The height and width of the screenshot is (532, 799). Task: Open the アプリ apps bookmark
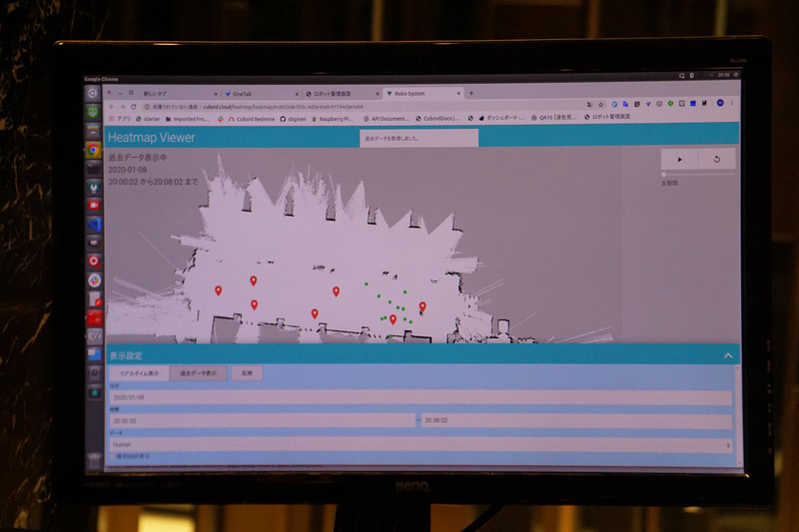tap(120, 119)
